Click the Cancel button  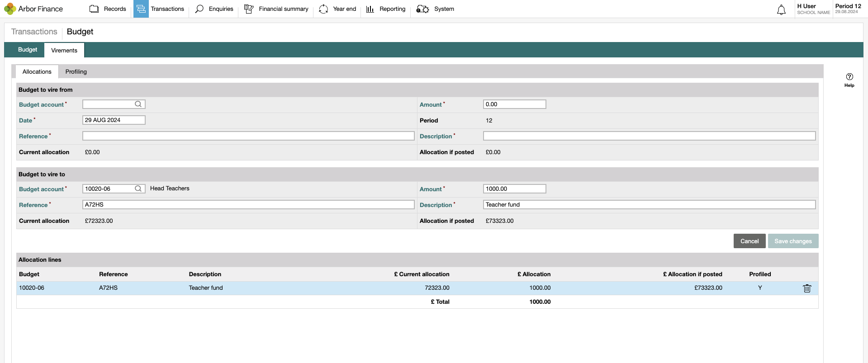click(749, 241)
